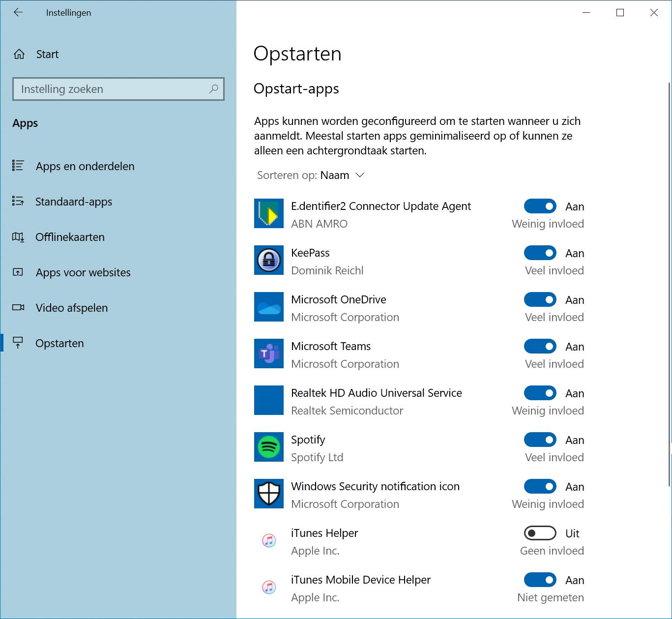Maximize the Instellingen window
The width and height of the screenshot is (672, 619).
tap(620, 13)
